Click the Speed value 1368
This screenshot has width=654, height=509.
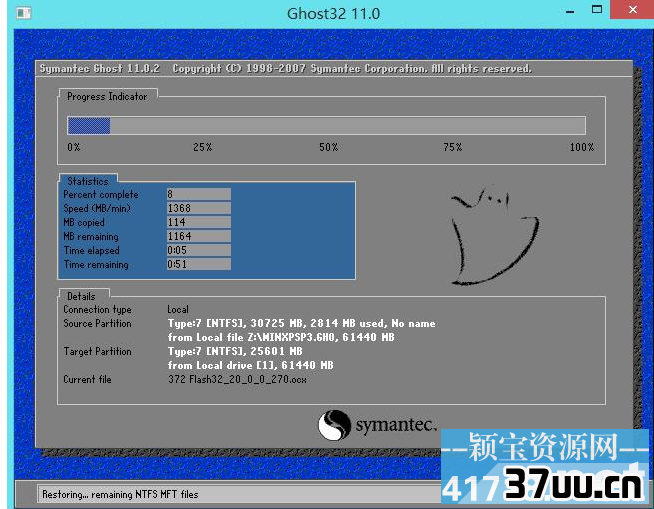point(199,208)
